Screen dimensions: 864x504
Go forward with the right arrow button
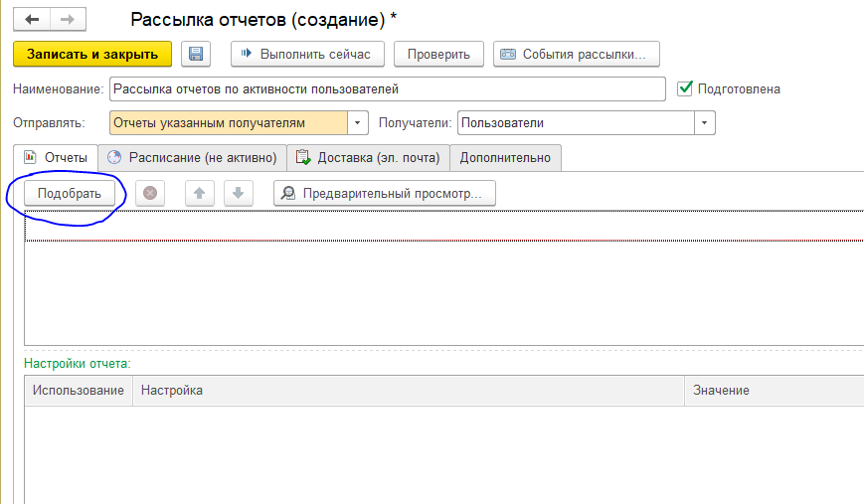click(x=68, y=19)
